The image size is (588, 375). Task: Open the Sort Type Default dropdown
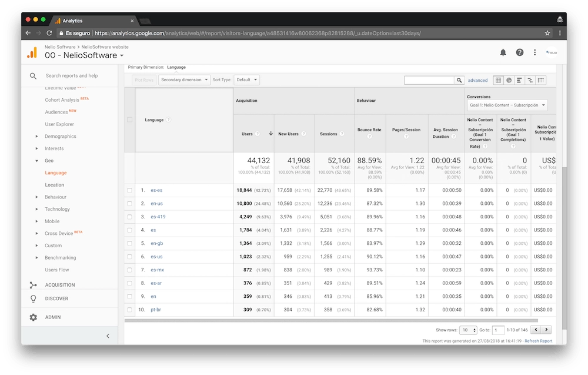(247, 80)
